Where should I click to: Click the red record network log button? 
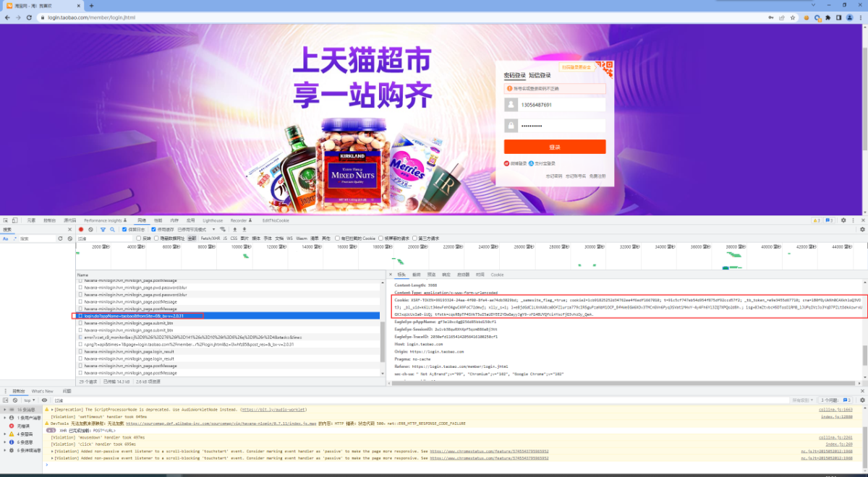(81, 230)
